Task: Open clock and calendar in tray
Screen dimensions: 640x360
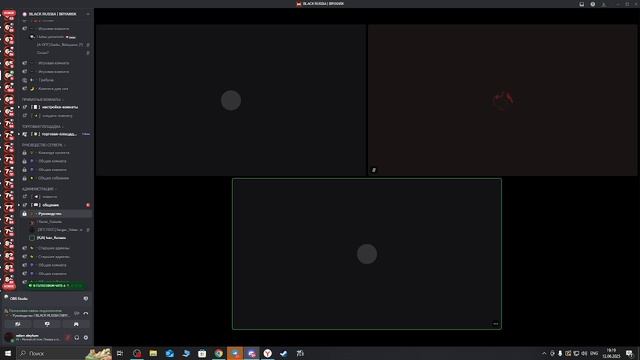Action: click(x=611, y=353)
